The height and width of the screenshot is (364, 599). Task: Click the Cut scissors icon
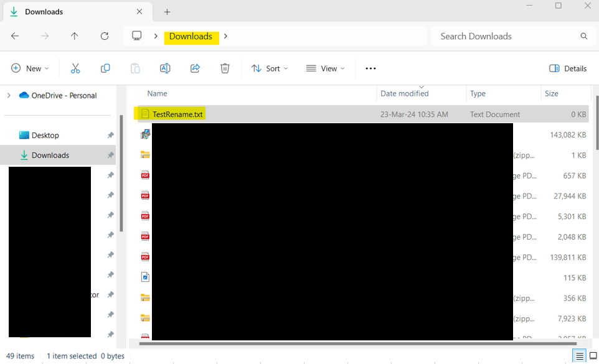(75, 68)
